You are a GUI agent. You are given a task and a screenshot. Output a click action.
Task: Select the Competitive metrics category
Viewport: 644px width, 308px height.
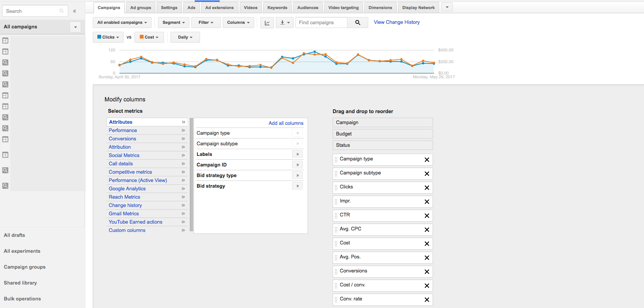[x=130, y=172]
